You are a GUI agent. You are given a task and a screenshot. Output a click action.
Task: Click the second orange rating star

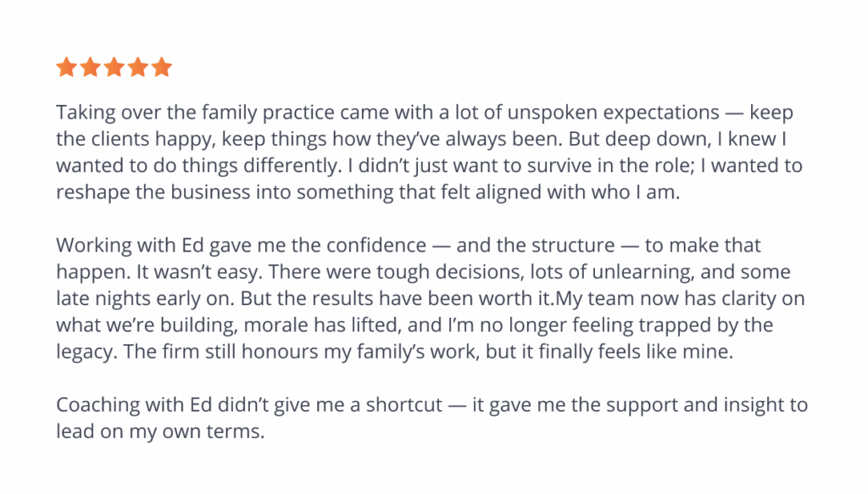90,67
